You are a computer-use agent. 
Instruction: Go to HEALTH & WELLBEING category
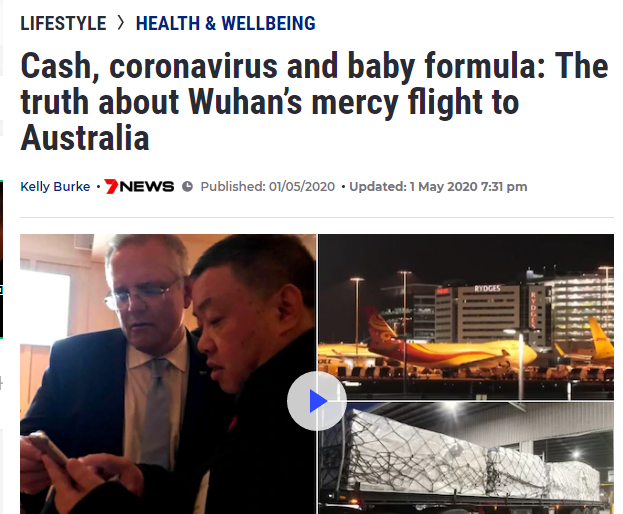click(226, 23)
